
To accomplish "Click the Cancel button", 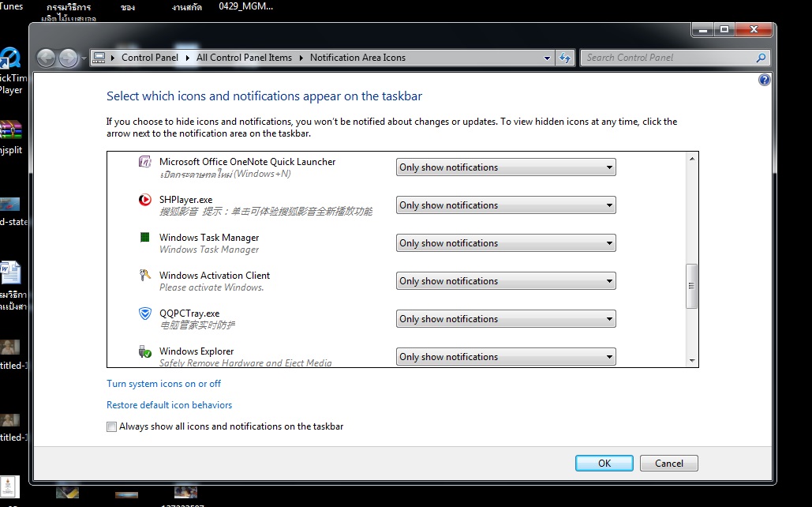I will [668, 463].
